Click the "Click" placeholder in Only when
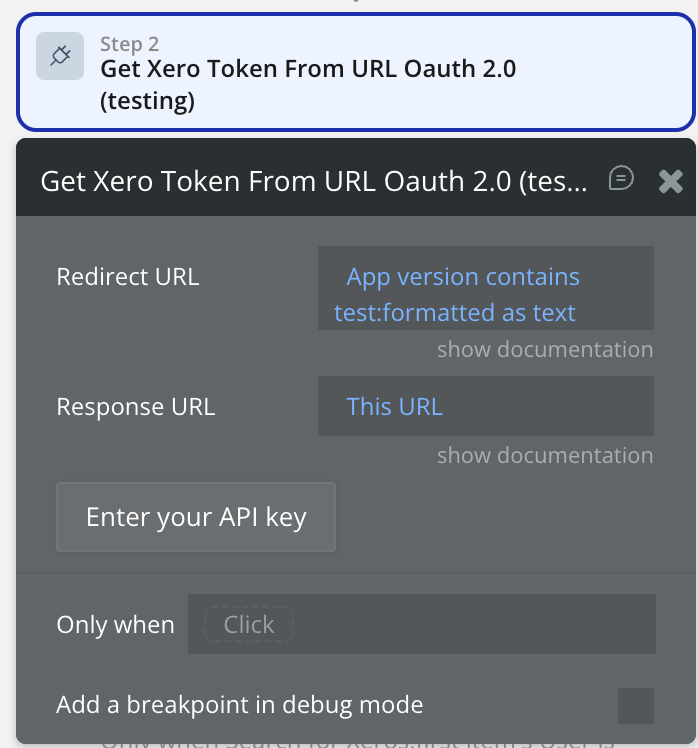Screen dimensions: 698x748 pyautogui.click(x=248, y=625)
